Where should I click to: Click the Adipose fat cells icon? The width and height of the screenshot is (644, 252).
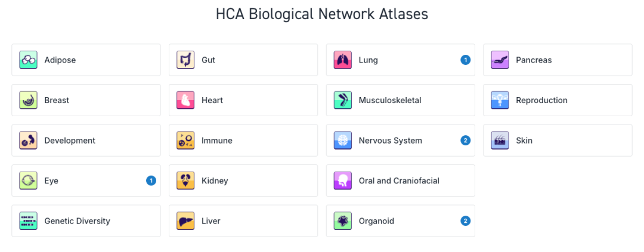[29, 60]
